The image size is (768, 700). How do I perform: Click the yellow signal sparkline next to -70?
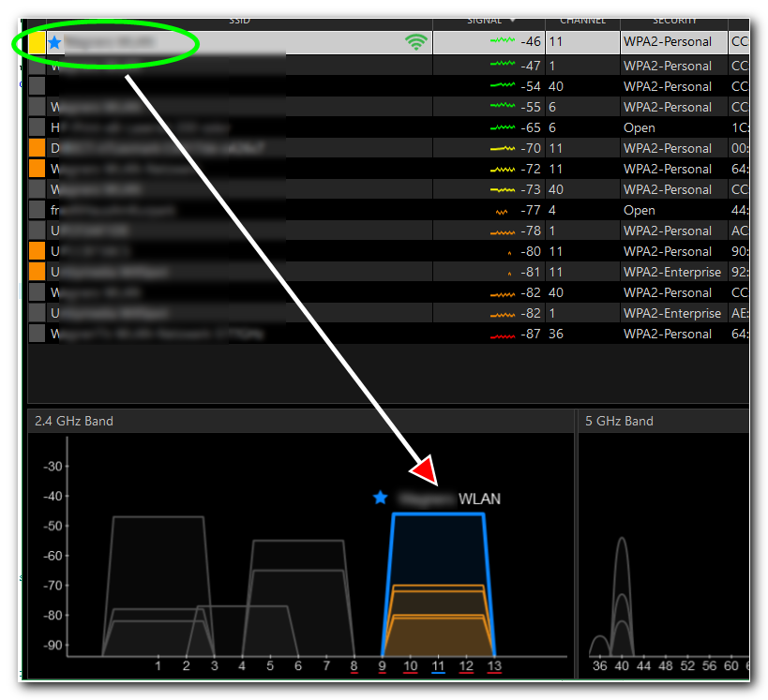click(x=502, y=148)
